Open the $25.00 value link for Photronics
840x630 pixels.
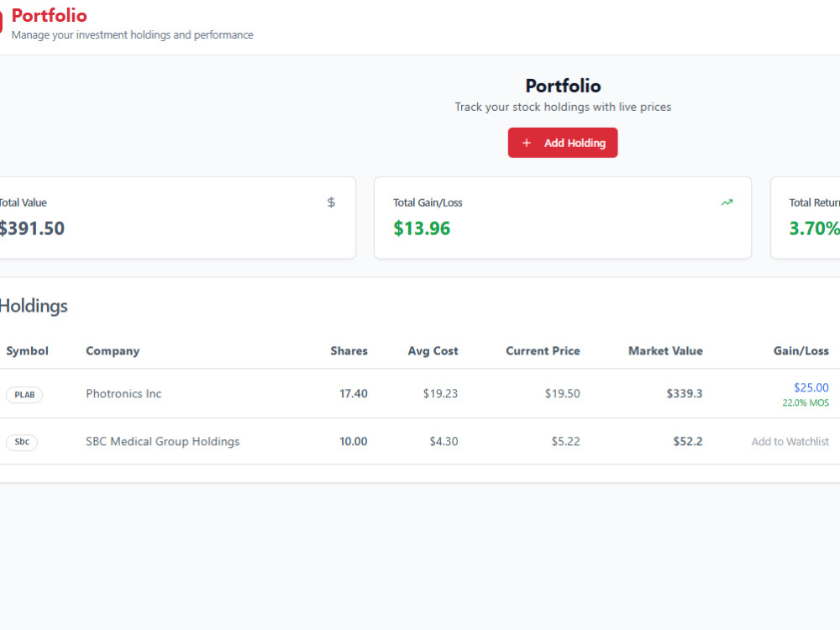[811, 387]
